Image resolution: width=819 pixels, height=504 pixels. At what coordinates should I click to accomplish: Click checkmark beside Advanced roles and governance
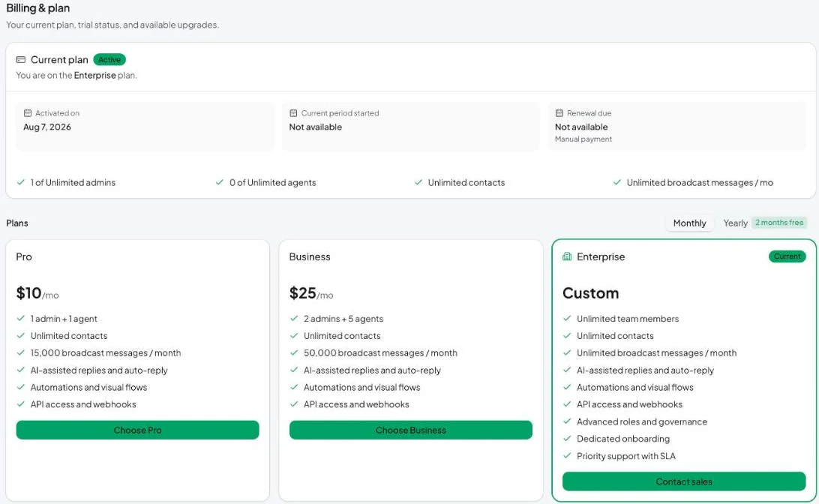(567, 421)
